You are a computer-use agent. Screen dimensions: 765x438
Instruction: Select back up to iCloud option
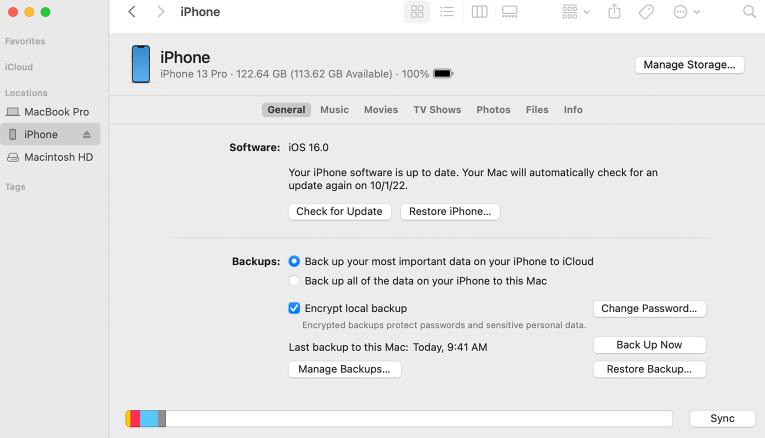click(294, 261)
